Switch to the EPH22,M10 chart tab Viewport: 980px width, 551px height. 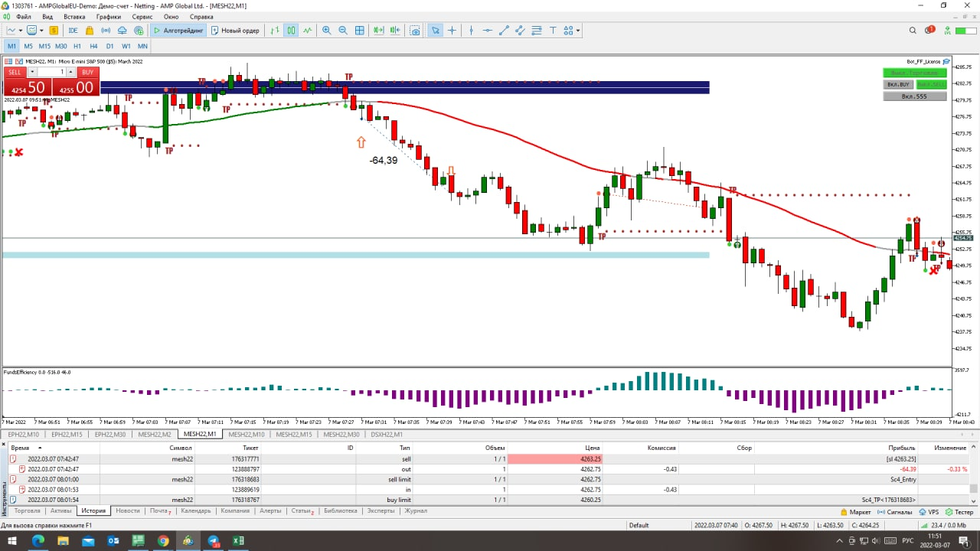click(22, 435)
